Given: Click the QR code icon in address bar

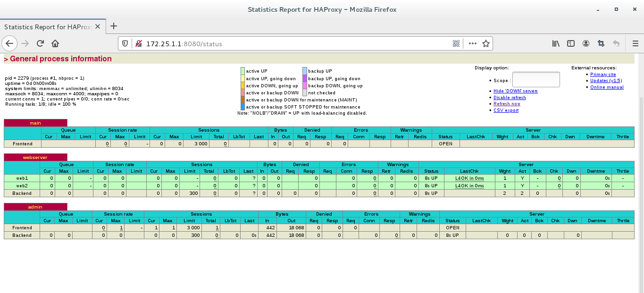Looking at the screenshot, I should (x=456, y=43).
